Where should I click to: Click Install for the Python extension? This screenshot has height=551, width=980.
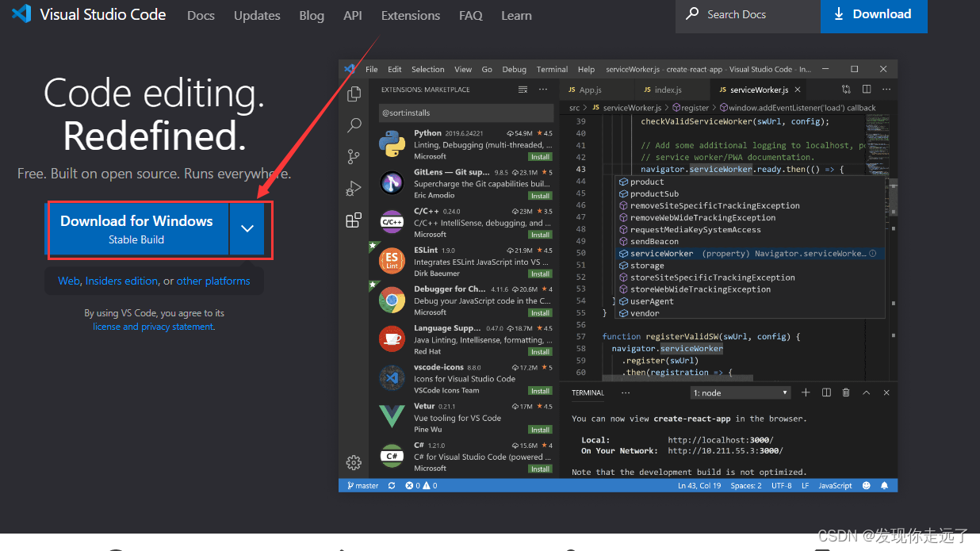541,157
